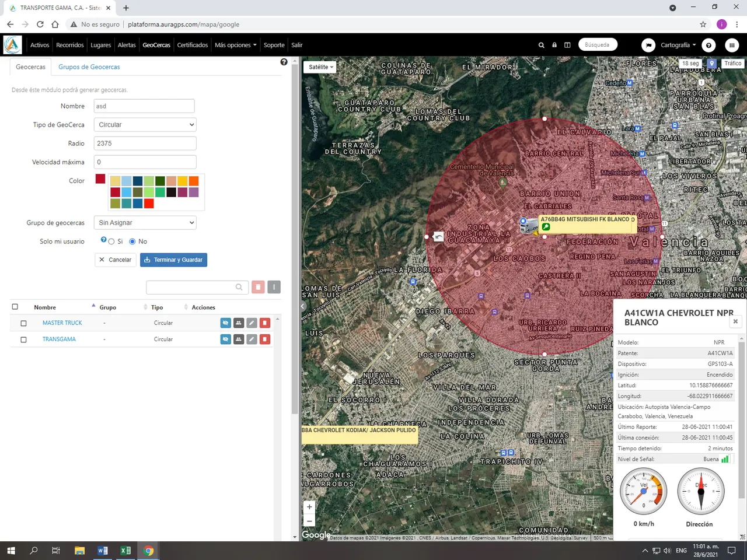Pick the black color swatch
This screenshot has width=747, height=560.
(171, 192)
